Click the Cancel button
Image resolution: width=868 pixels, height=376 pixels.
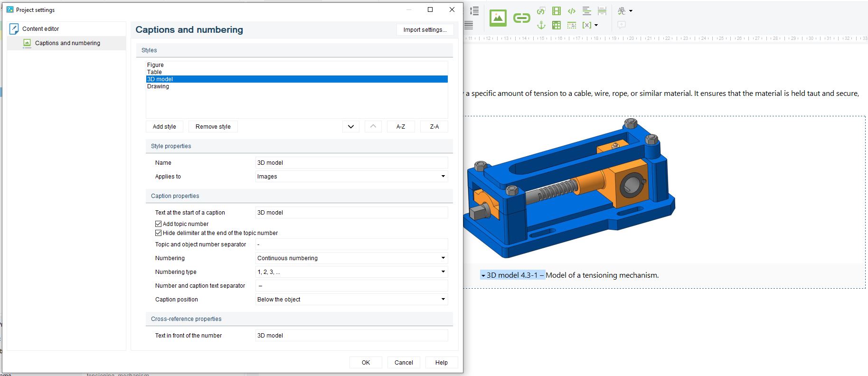[404, 362]
